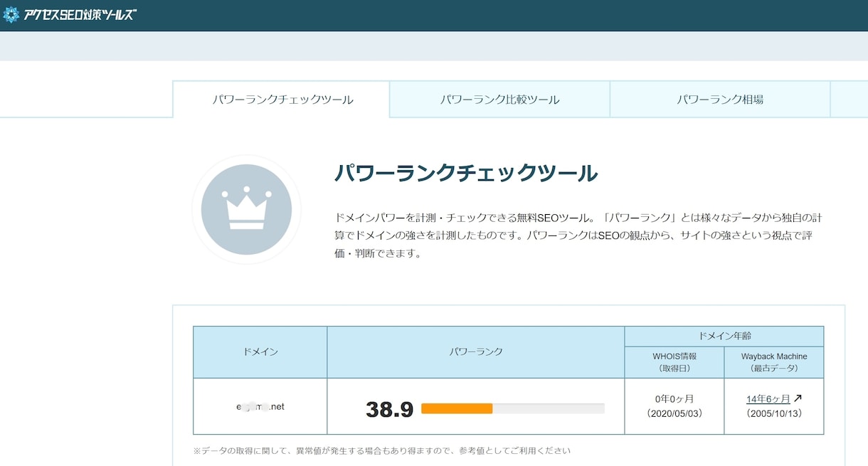
Task: Click the crown icon beside the tool title
Action: (x=246, y=209)
